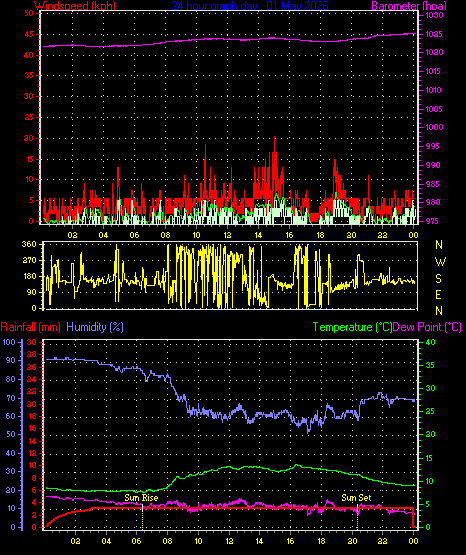
Task: Click barometer axis value 985
Action: tap(433, 184)
